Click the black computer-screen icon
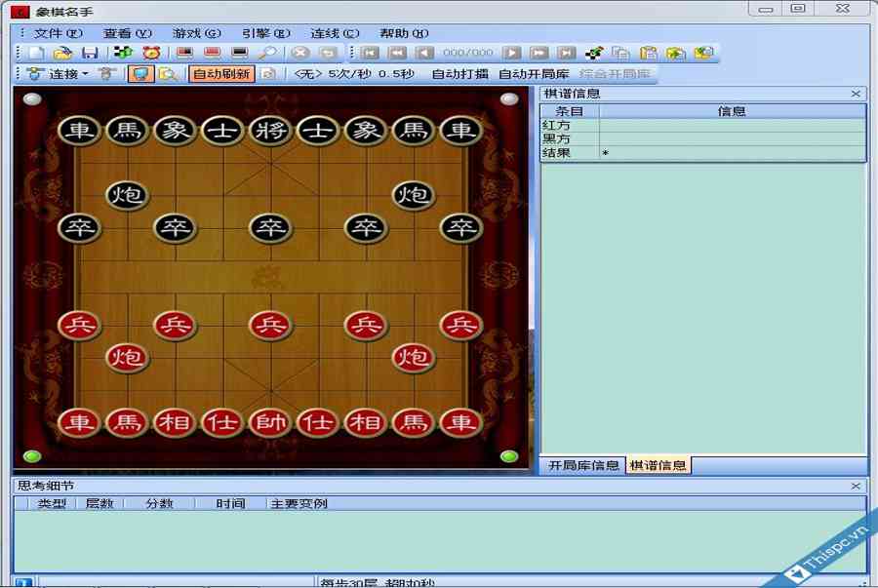Viewport: 878px width, 588px height. (240, 54)
